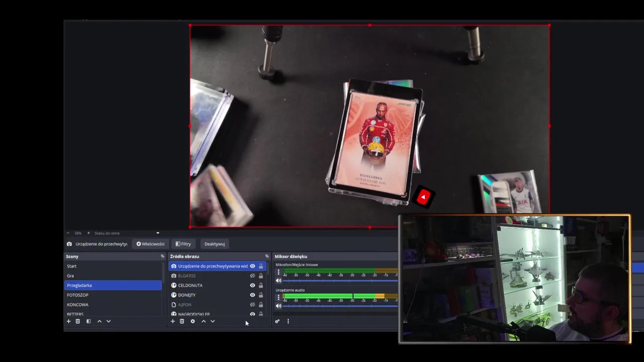Mute Mikrofon/Wejście liniowe speaker icon

(x=279, y=281)
